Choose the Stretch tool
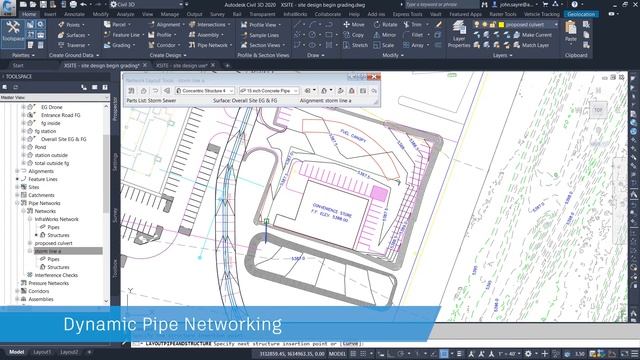 355,45
